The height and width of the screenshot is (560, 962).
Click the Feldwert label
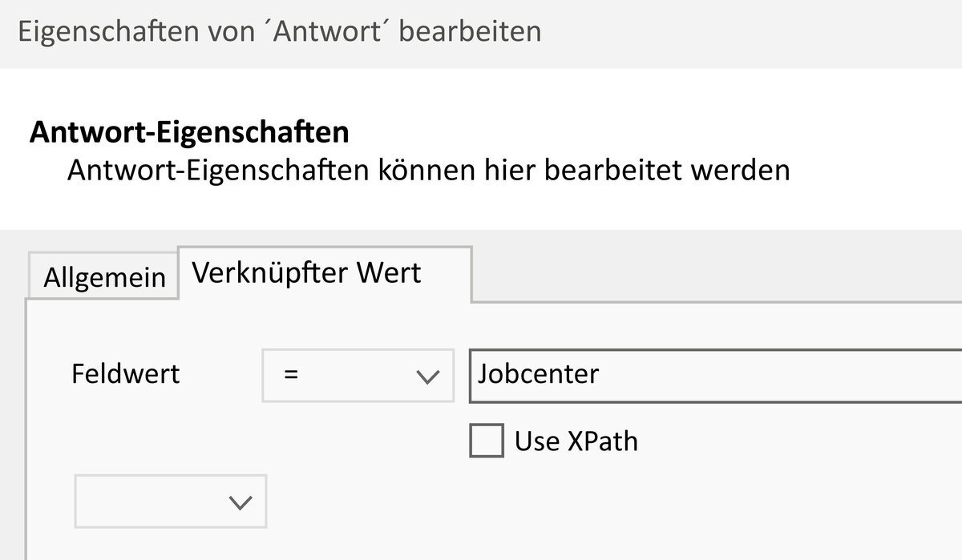pos(126,374)
